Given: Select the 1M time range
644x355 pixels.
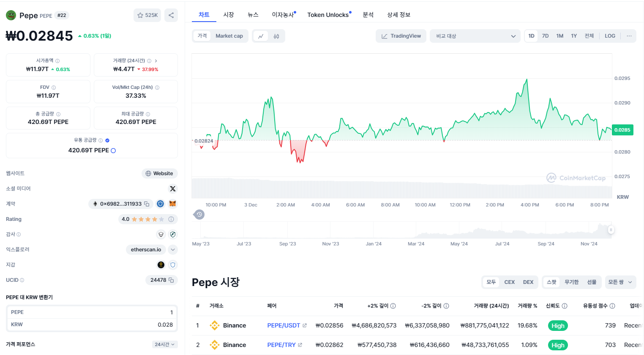Looking at the screenshot, I should (560, 36).
